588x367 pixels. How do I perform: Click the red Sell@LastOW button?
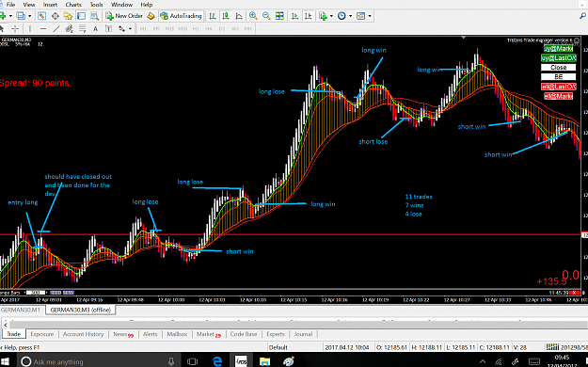click(559, 87)
